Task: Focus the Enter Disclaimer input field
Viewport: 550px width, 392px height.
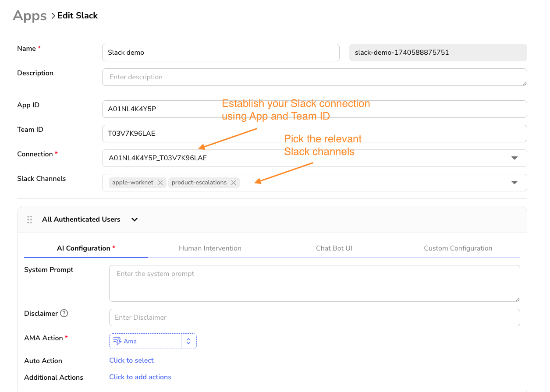Action: click(315, 318)
